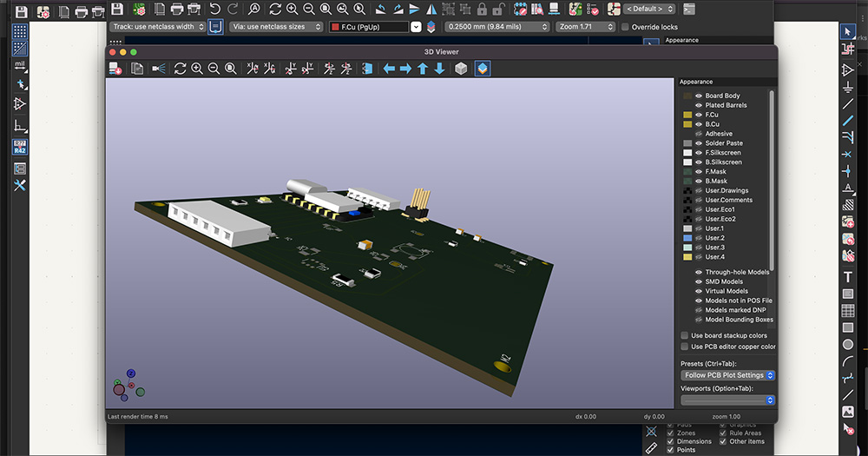Click Solder Paste gray color swatch
Viewport: 868px width, 456px height.
687,143
